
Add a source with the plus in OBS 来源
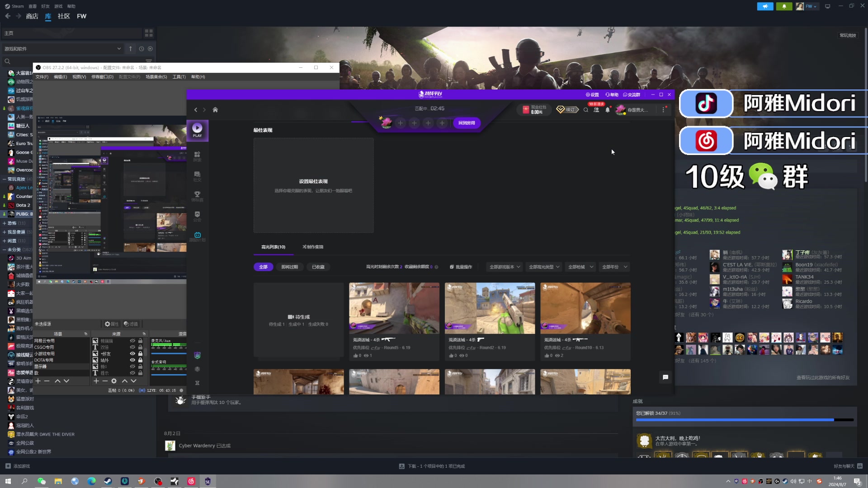click(96, 381)
